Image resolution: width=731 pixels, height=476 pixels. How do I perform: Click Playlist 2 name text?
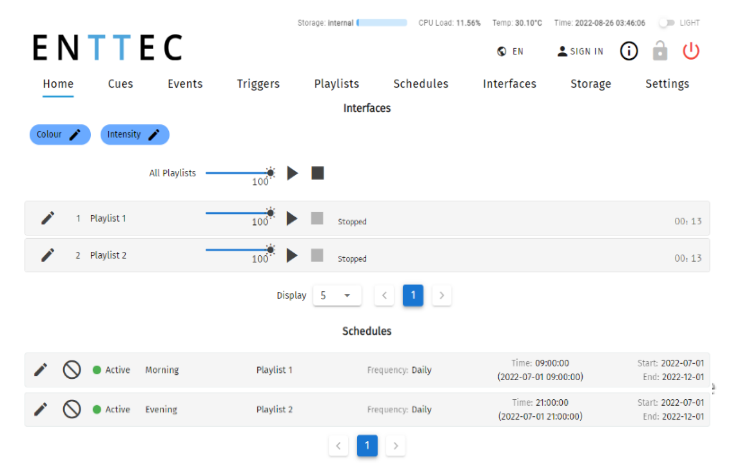(x=108, y=255)
